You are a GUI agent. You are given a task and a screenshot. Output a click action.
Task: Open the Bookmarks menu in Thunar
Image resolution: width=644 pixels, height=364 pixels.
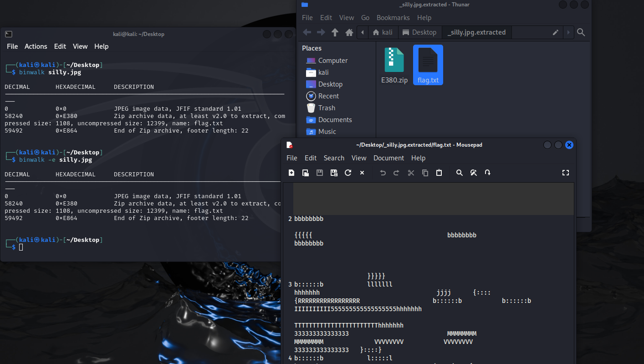[393, 18]
